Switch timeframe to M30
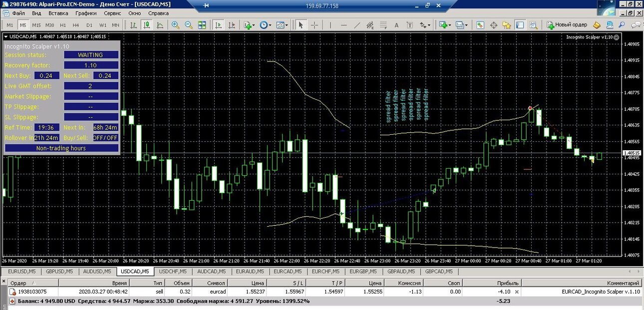The height and width of the screenshot is (310, 644). [49, 25]
